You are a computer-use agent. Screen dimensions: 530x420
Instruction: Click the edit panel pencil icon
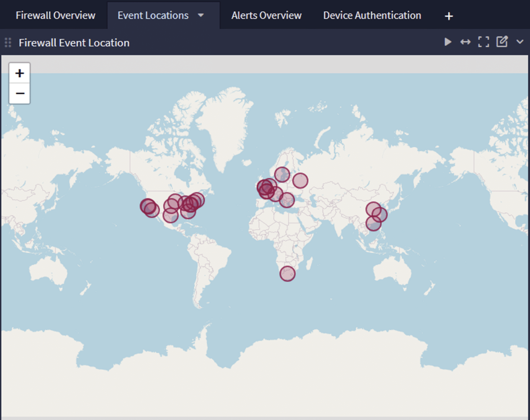501,42
